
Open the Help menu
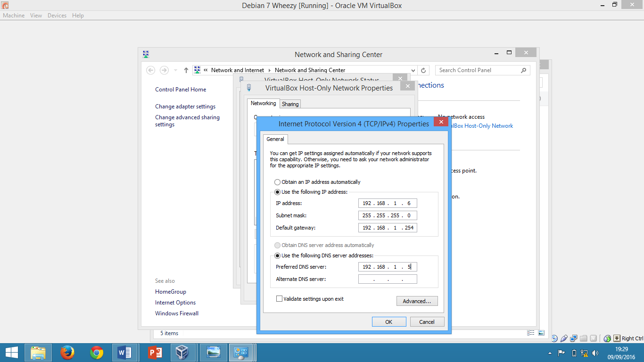click(x=78, y=16)
